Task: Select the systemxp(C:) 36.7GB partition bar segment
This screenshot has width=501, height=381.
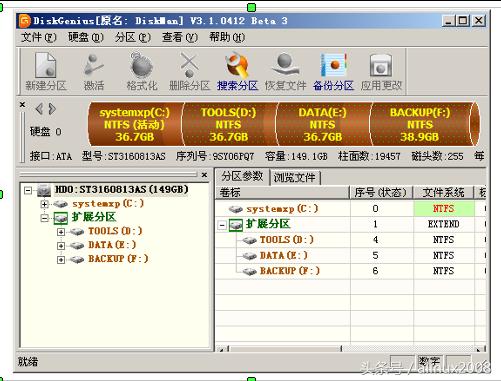Action: pyautogui.click(x=135, y=124)
